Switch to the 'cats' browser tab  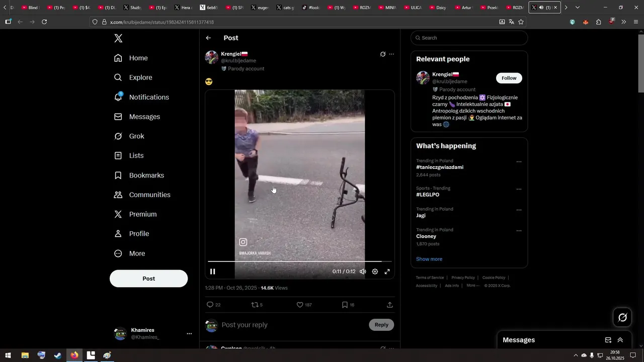[285, 8]
